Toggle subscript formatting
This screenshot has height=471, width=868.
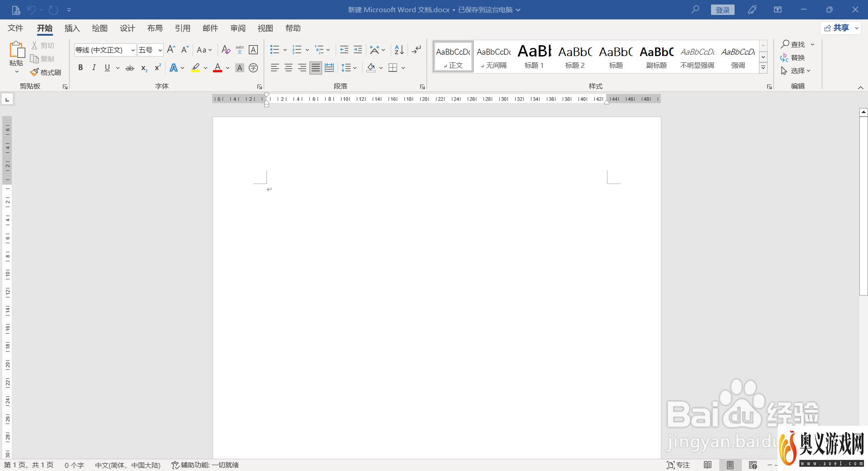144,68
